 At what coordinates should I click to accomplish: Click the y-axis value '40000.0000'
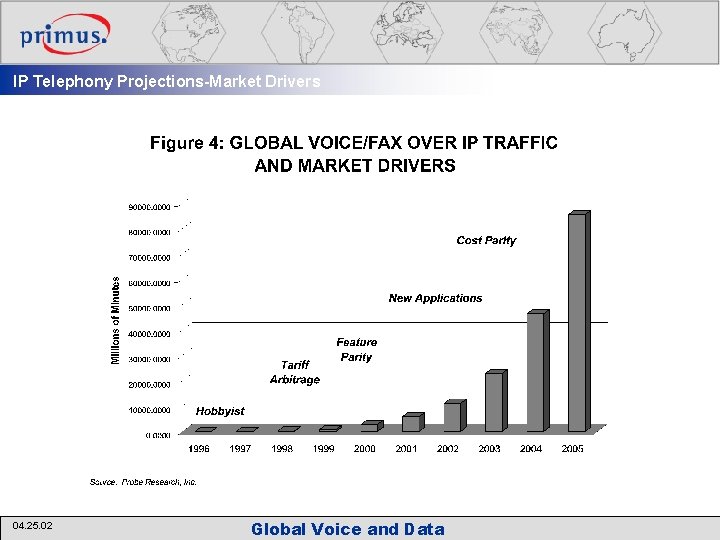(x=149, y=334)
